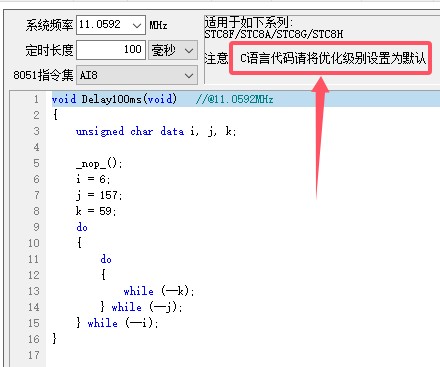The width and height of the screenshot is (440, 367).
Task: Click line number 17 in the gutter
Action: tap(34, 355)
